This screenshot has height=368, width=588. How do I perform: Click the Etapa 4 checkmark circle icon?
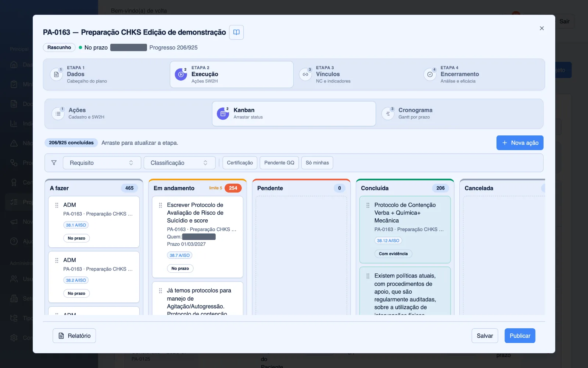430,74
